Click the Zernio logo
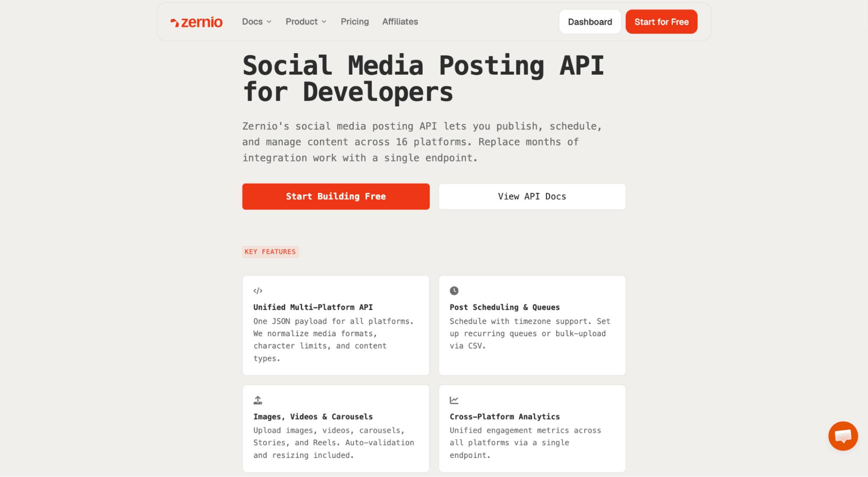This screenshot has height=477, width=868. 196,22
